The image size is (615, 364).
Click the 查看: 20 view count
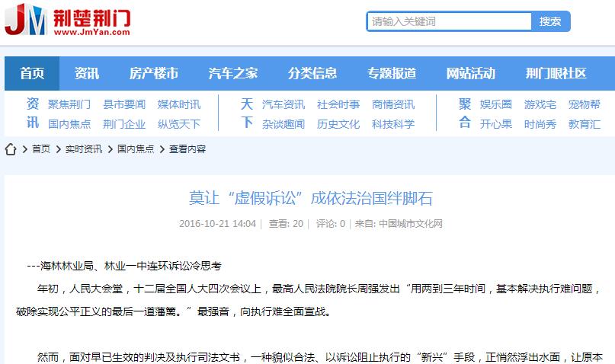[286, 224]
